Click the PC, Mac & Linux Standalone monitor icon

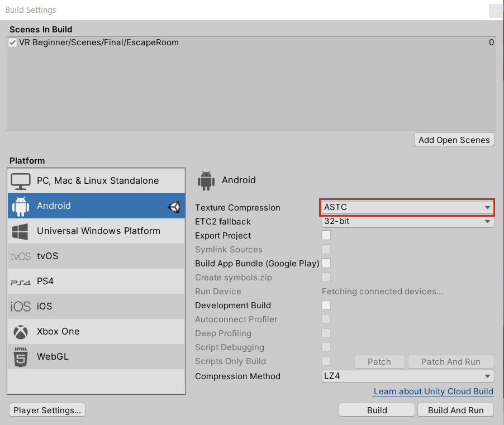click(21, 181)
